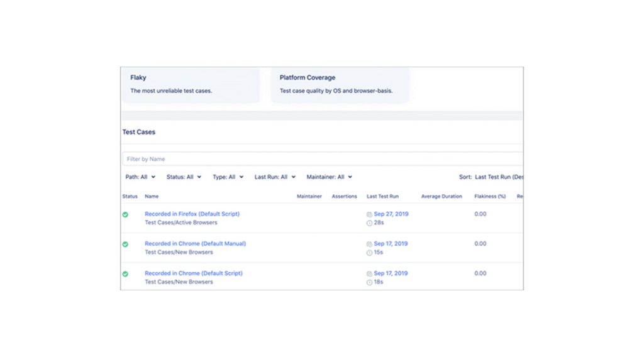
Task: Expand the Path: All filter dropdown
Action: click(140, 177)
